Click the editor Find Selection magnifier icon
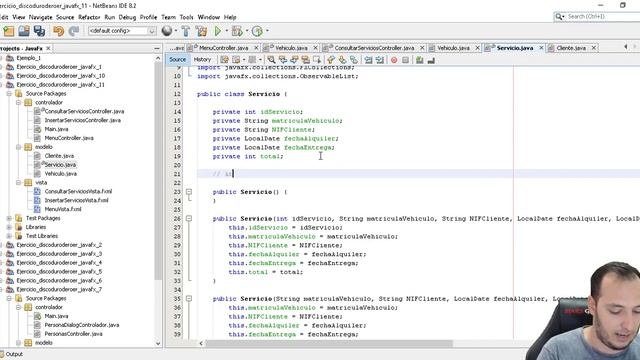640x360 pixels. coord(271,60)
